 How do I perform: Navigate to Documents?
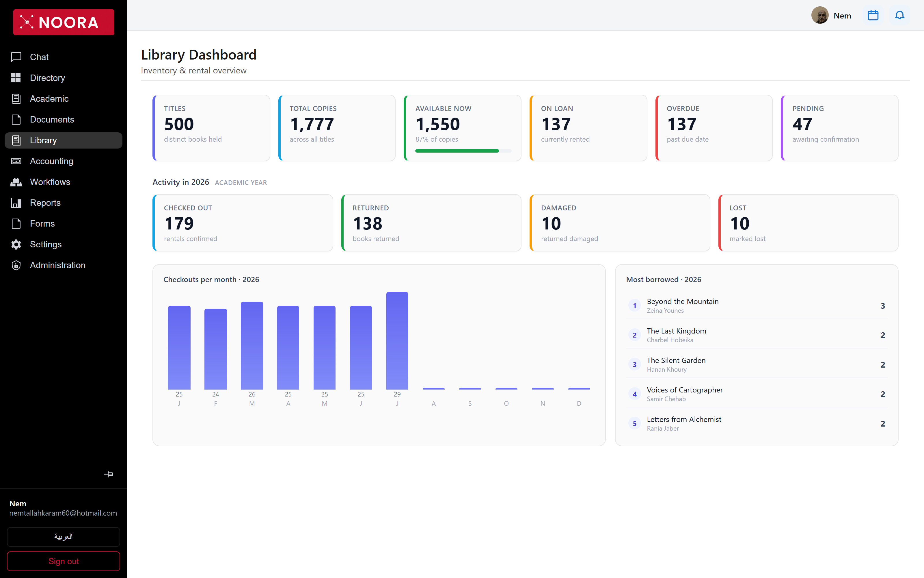tap(64, 120)
